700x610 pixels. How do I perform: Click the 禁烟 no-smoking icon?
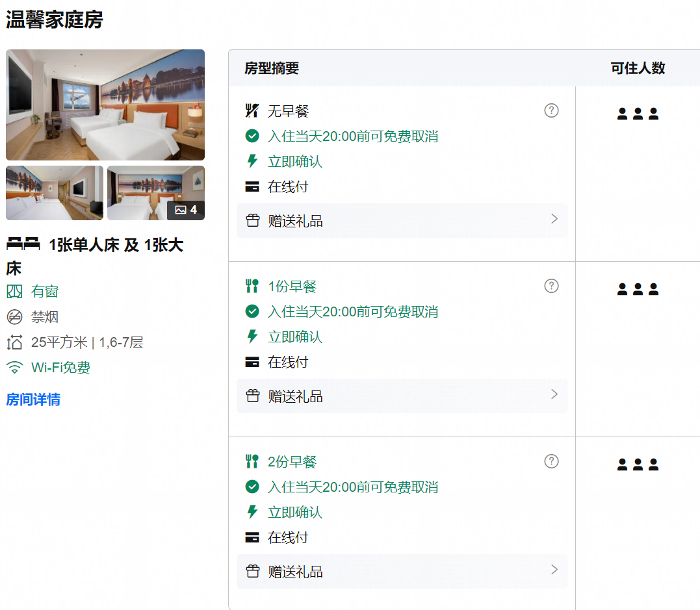point(14,317)
